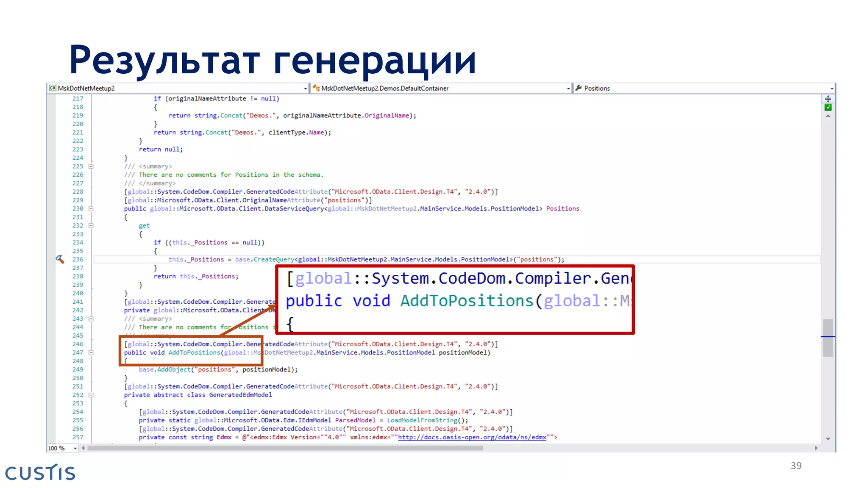
Task: Click the horizontal scrollbar thumb
Action: pos(285,448)
